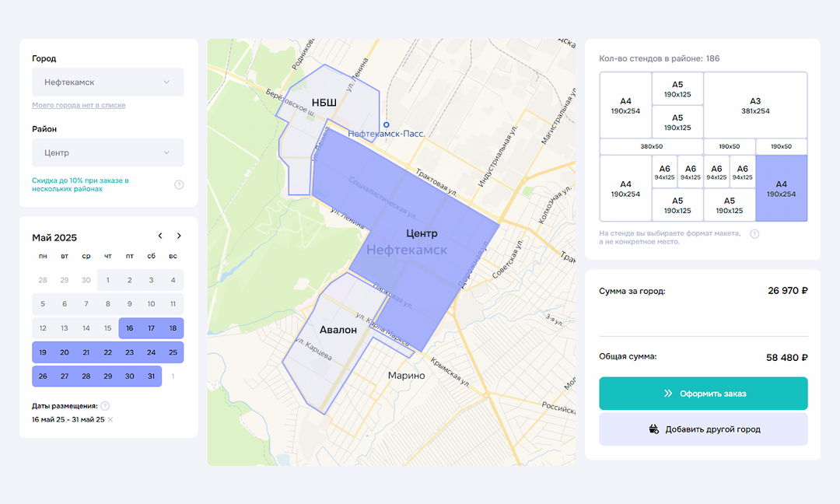Pick the 380x50 banner stand format
This screenshot has height=504, width=840.
click(651, 146)
